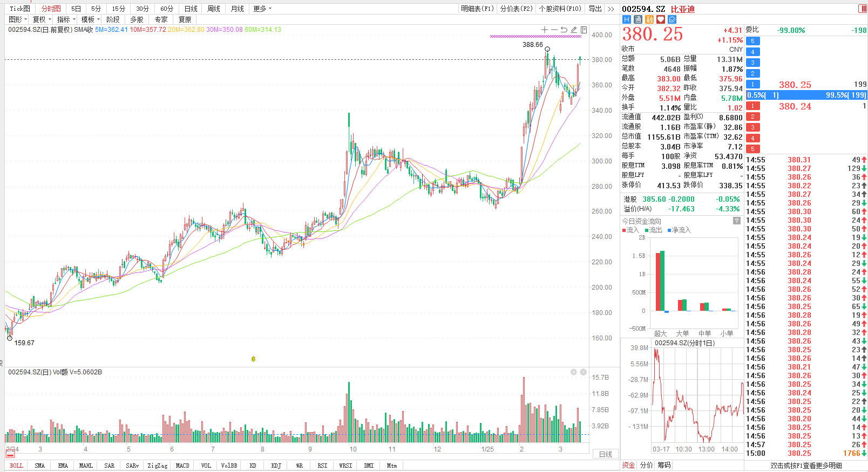This screenshot has width=868, height=472.
Task: Click the 159.67 low point circle marker
Action: coord(9,338)
